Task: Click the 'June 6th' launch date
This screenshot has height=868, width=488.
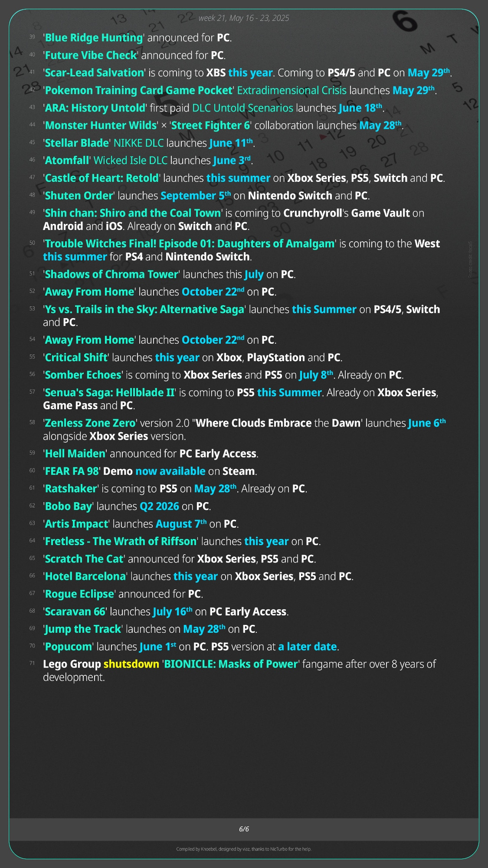Action: (427, 423)
